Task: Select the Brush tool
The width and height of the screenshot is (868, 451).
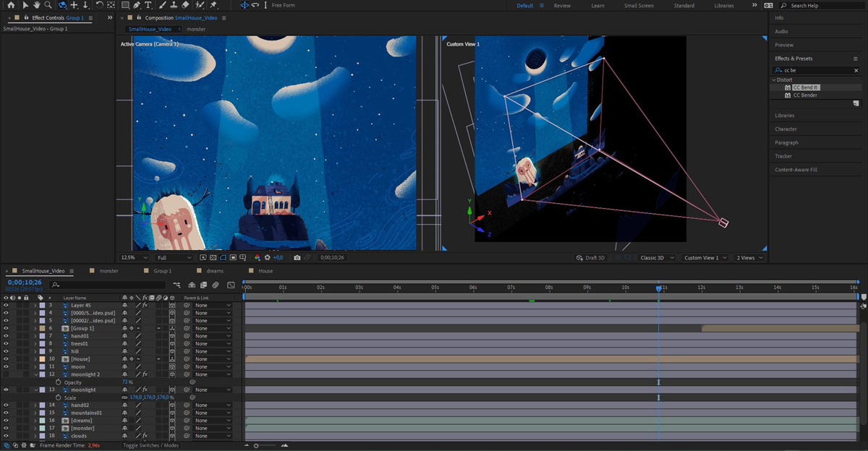Action: [x=161, y=5]
